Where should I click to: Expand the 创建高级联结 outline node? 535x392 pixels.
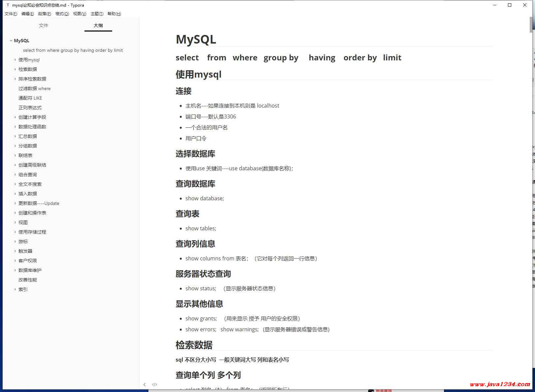click(15, 165)
